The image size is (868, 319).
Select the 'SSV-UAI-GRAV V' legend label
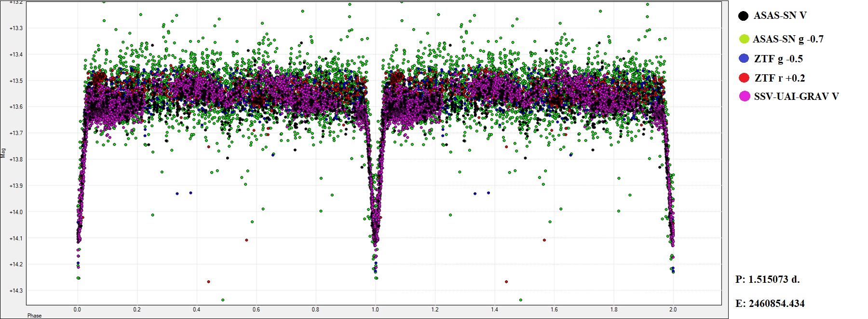(x=796, y=97)
